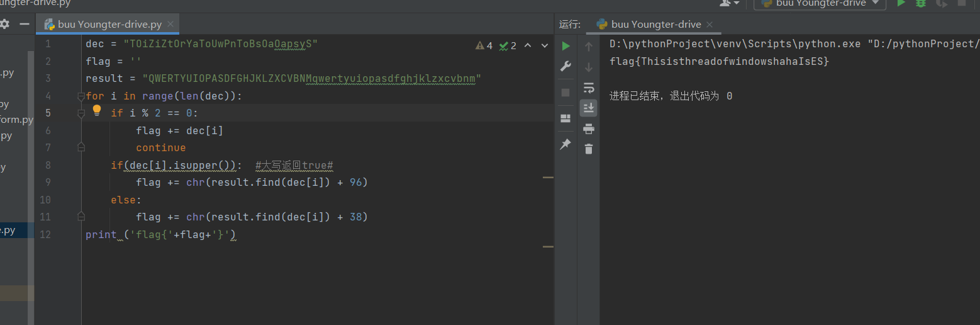Click the 'continue' keyword on line 7
The width and height of the screenshot is (980, 325).
[161, 147]
